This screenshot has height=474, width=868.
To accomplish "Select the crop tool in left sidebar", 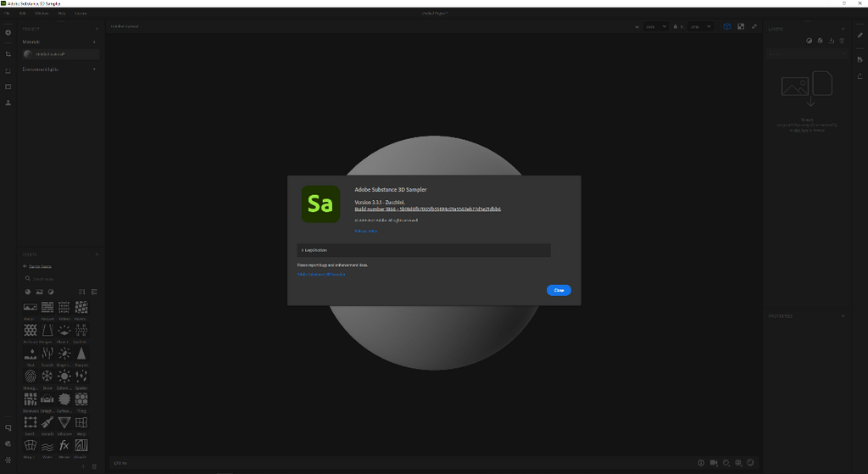I will (8, 54).
